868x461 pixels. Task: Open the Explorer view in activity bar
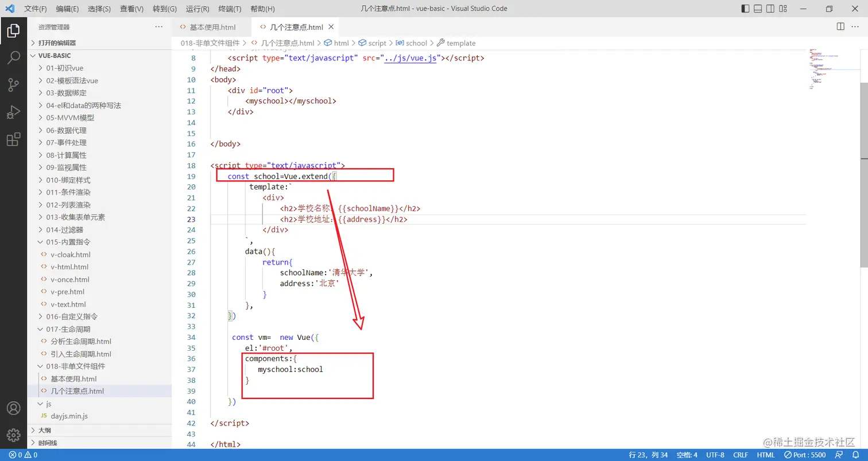point(13,31)
